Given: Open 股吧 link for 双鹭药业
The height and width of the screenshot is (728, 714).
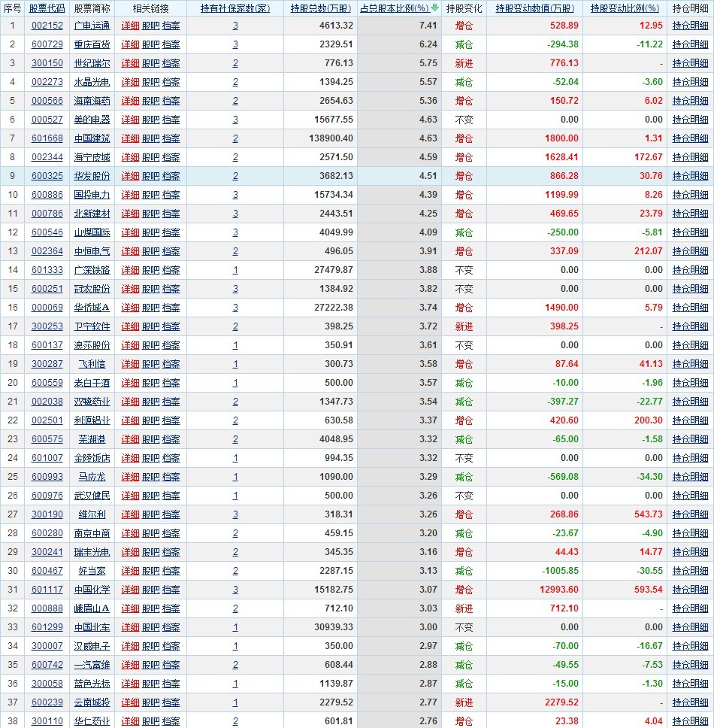Looking at the screenshot, I should coord(151,402).
